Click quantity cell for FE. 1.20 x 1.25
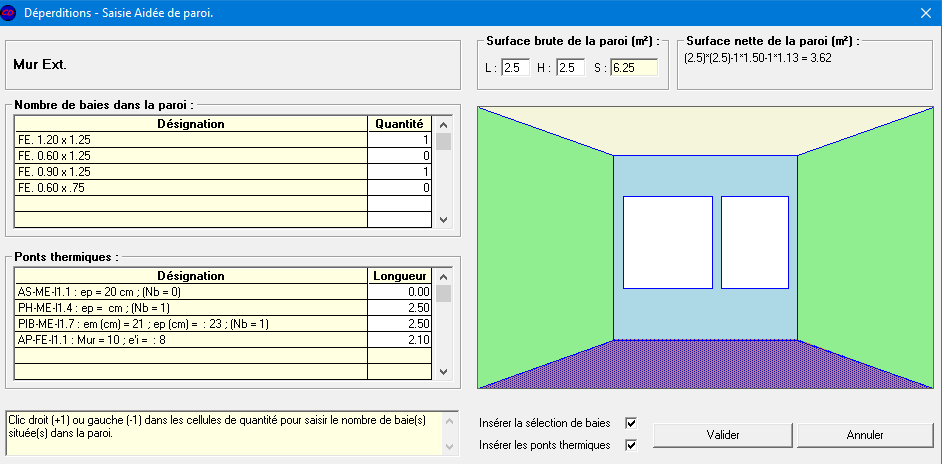Viewport: 942px width, 464px height. [x=400, y=140]
